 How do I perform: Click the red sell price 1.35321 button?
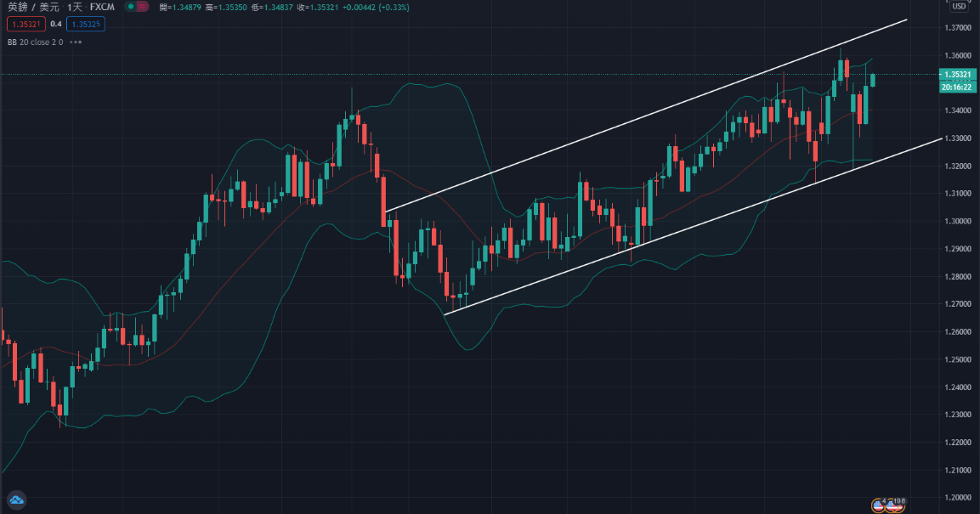tap(25, 24)
